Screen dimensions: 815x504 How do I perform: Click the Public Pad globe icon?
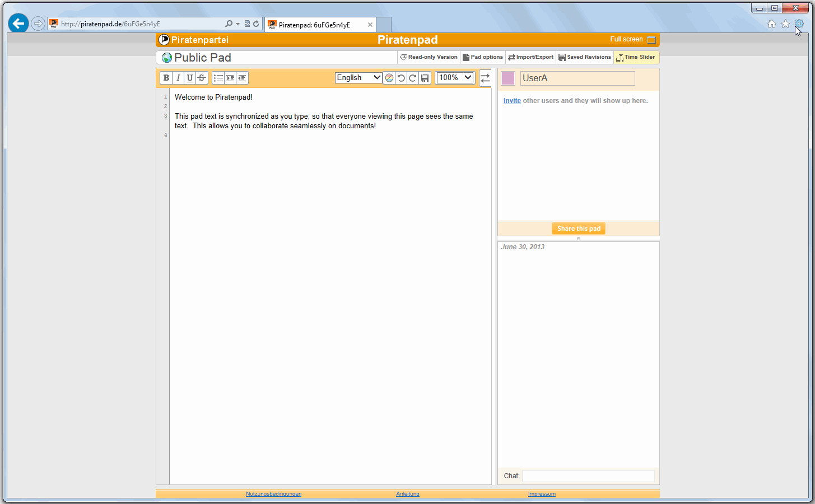coord(166,58)
